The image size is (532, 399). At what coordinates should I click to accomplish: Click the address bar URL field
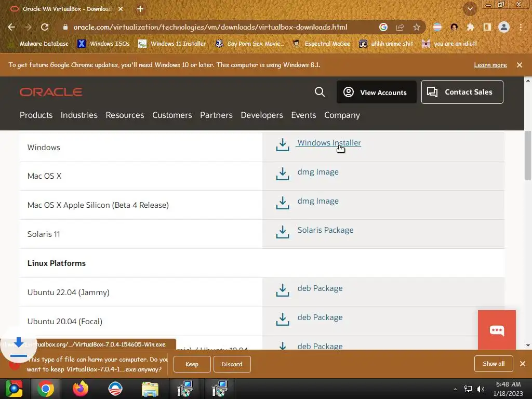click(x=210, y=27)
